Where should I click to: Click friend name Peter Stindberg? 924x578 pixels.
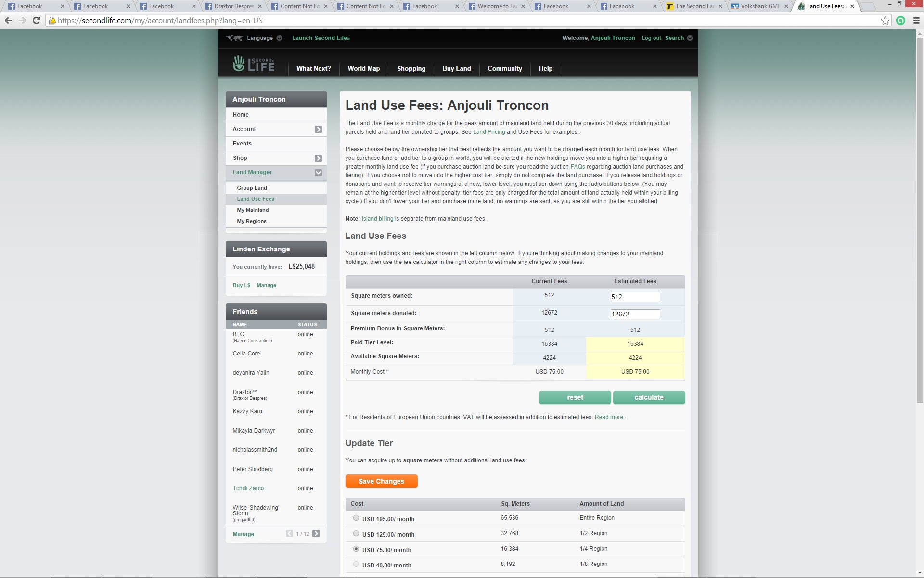point(253,469)
